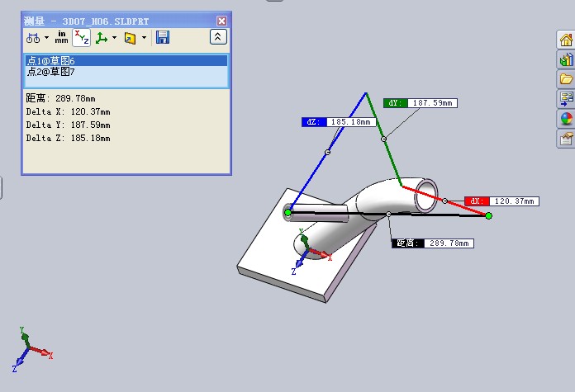Click the arc/circle measurement mode icon
Screen dimensions: 575x392
click(33, 37)
